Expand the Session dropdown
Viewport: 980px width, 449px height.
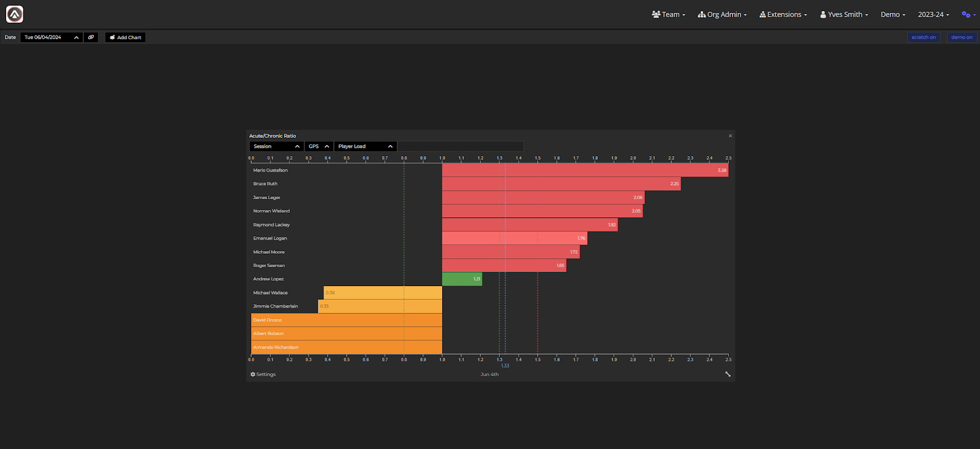[x=277, y=146]
